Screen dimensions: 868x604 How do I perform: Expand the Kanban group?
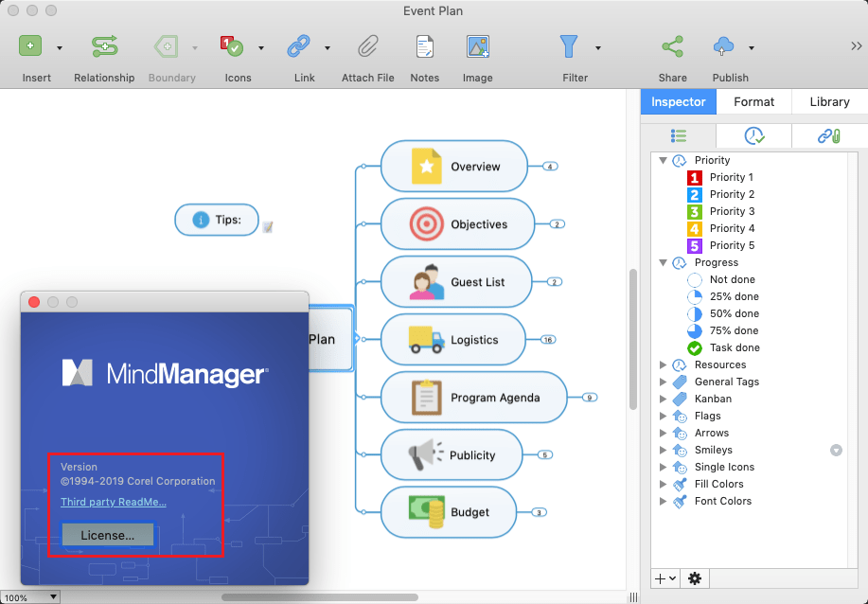click(663, 400)
